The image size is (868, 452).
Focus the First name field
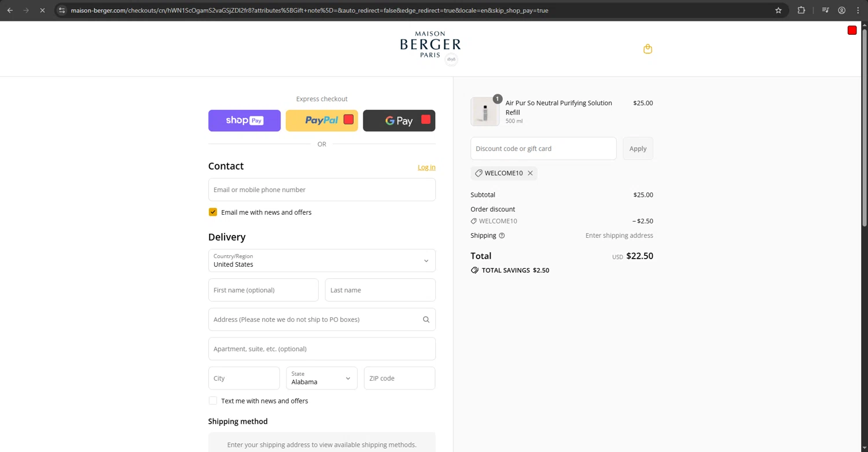pos(263,290)
